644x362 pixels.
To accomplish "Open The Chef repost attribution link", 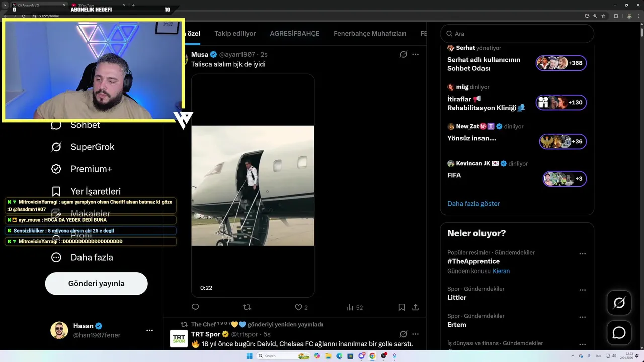I will (257, 324).
